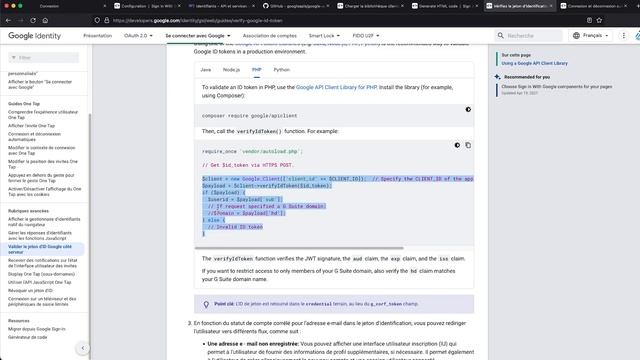The image size is (640, 360).
Task: Open the reader view icon in address bar
Action: (589, 20)
